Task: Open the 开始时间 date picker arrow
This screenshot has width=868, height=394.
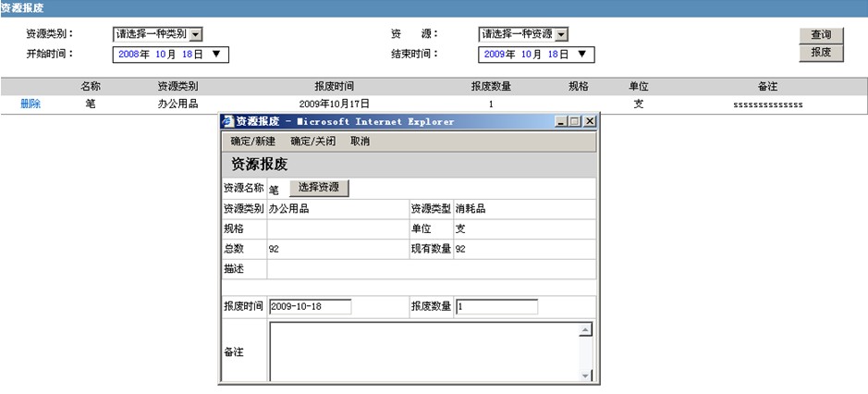Action: [x=216, y=55]
